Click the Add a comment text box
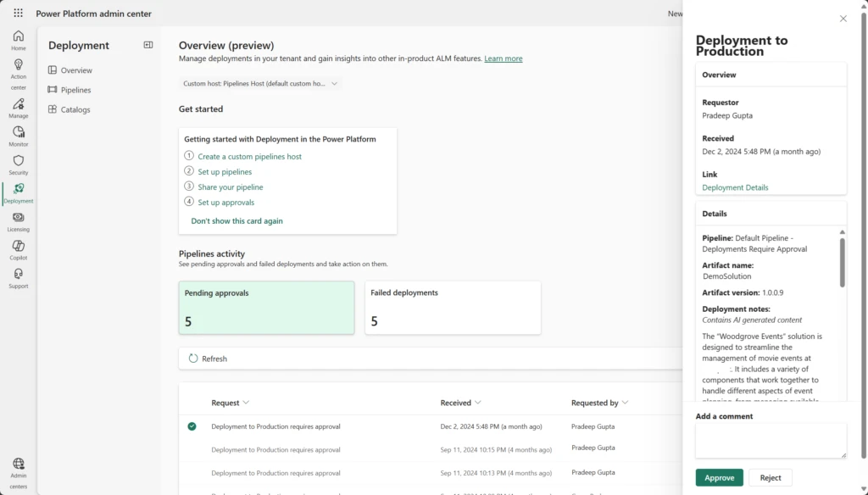Screen dimensions: 868x495 (x=771, y=441)
